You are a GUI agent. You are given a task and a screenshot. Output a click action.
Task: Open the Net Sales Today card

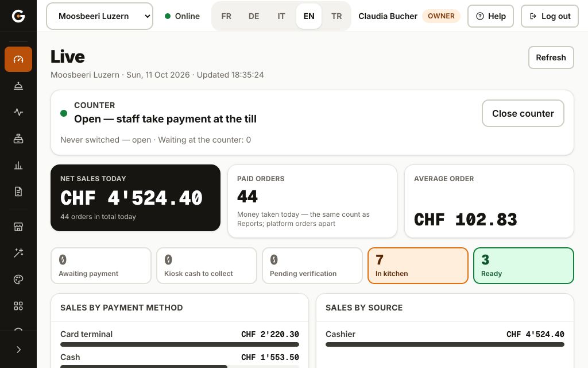[x=136, y=198]
